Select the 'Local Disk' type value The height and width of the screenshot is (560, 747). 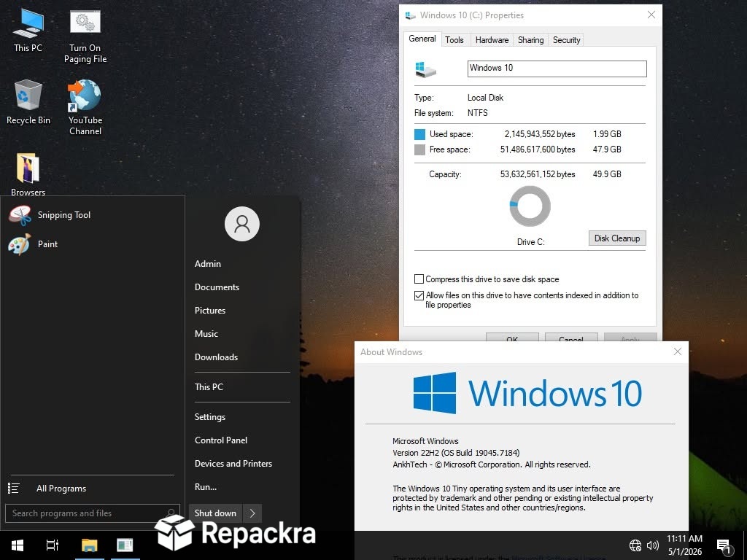pyautogui.click(x=485, y=98)
